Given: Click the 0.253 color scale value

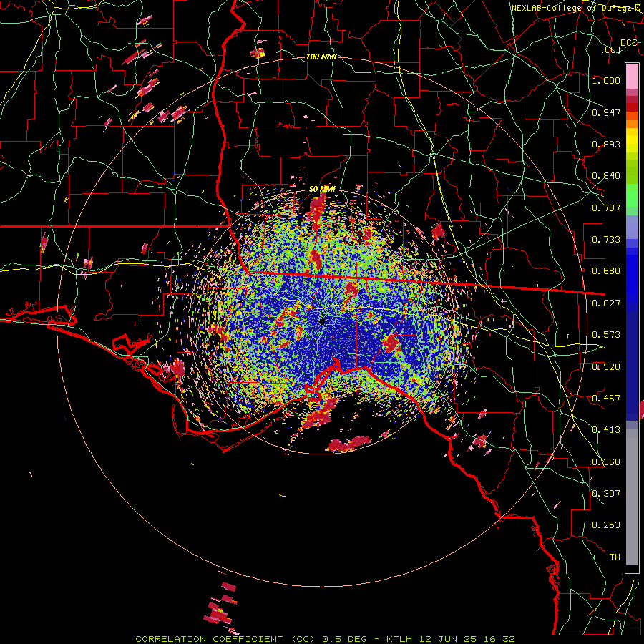Looking at the screenshot, I should [606, 525].
